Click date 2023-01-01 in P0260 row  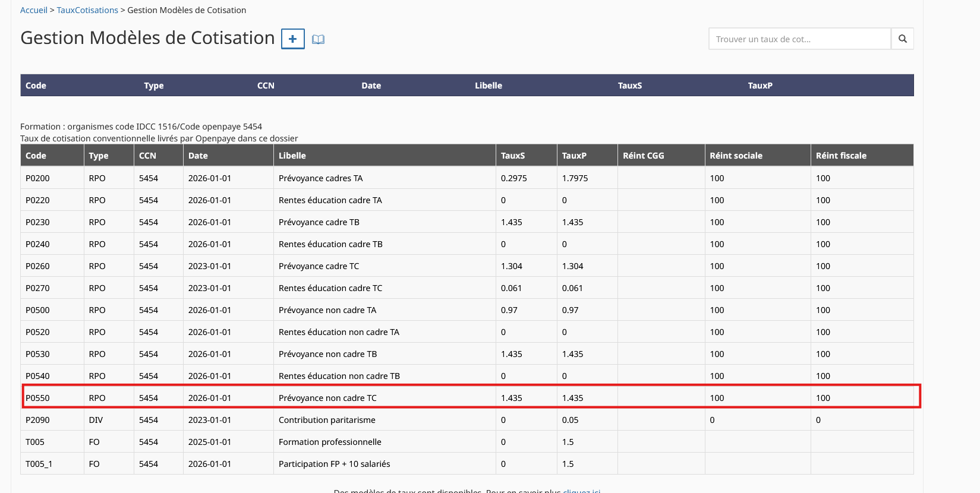210,266
